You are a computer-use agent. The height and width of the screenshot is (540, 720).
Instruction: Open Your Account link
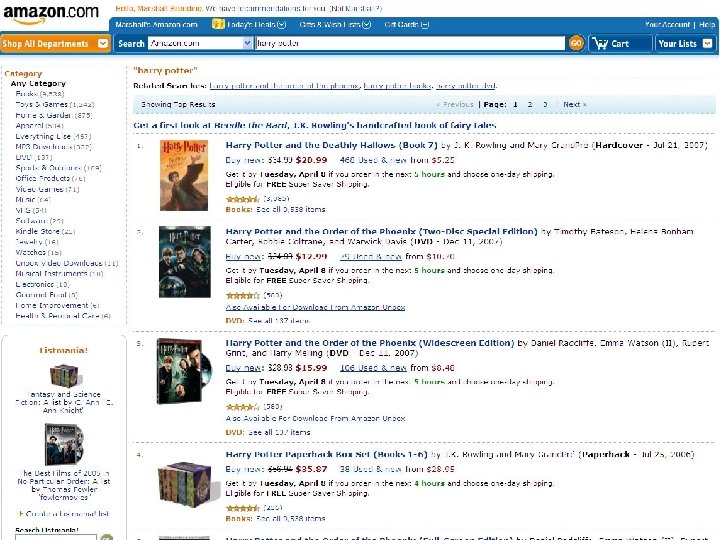tap(667, 24)
